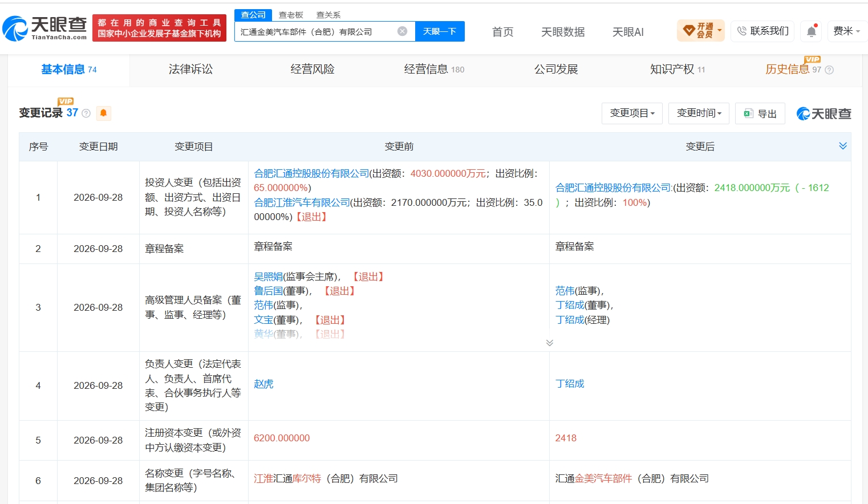Go to 首页 in top navigation
868x504 pixels.
tap(503, 32)
